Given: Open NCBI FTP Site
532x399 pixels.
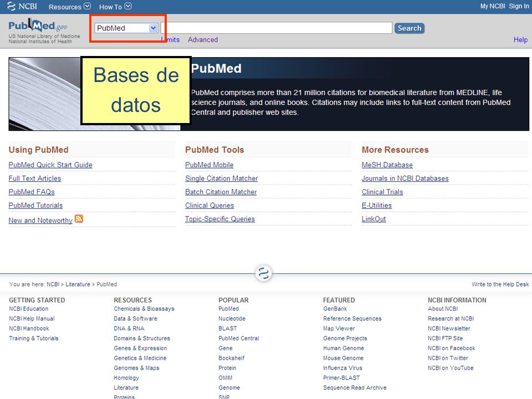Looking at the screenshot, I should (446, 338).
